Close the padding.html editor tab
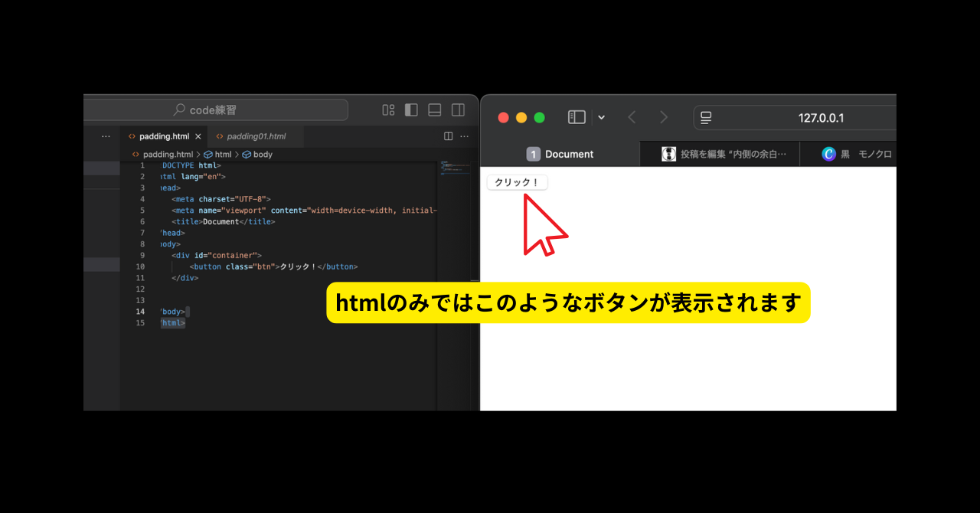980x513 pixels. [198, 136]
